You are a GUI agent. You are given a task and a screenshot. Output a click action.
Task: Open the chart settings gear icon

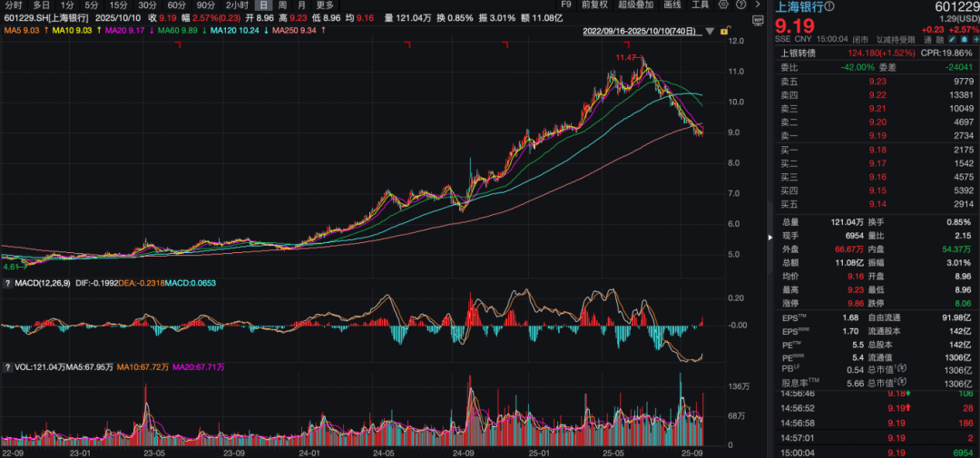pos(724,5)
